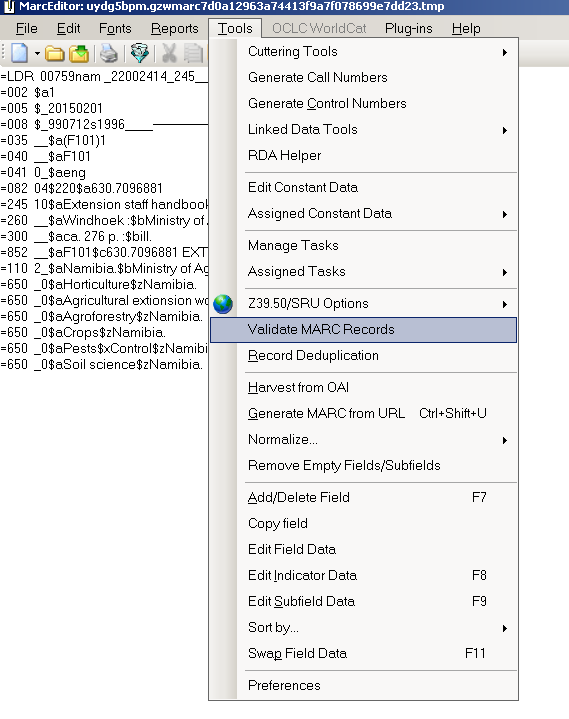The width and height of the screenshot is (569, 719).
Task: Expand the Assigned Constant Data submenu
Action: [363, 214]
